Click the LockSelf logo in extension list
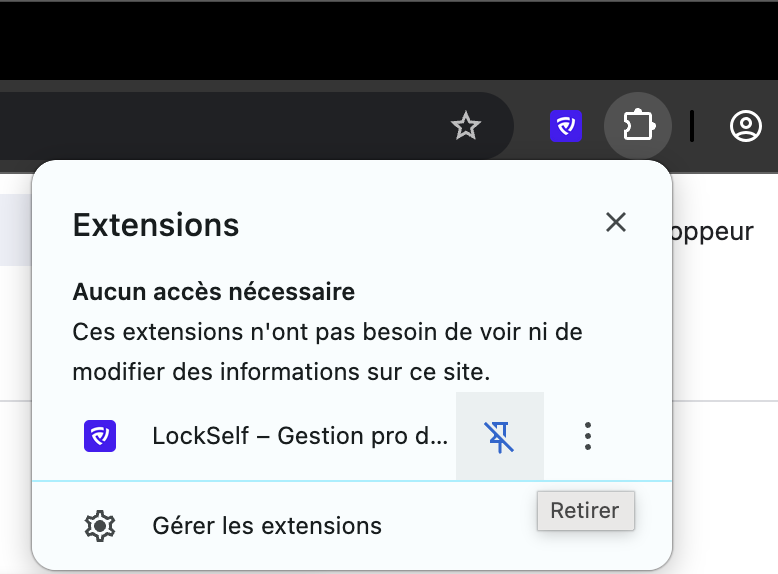Image resolution: width=778 pixels, height=574 pixels. 100,436
